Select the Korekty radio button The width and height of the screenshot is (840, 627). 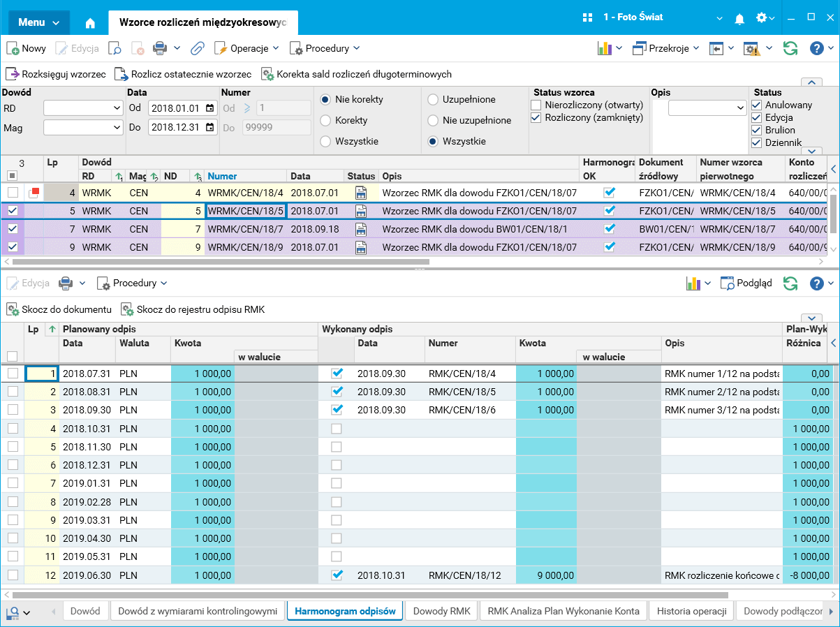point(325,120)
